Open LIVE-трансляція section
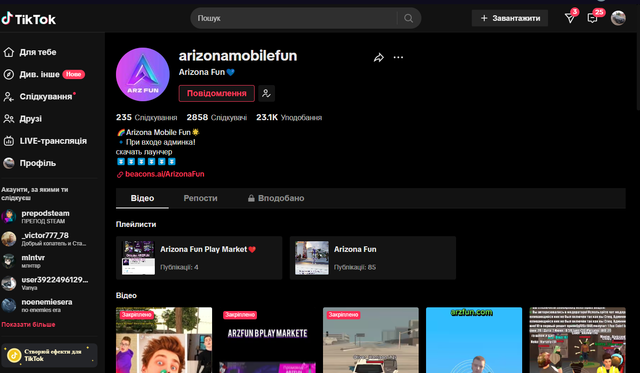This screenshot has height=373, width=640. click(45, 141)
